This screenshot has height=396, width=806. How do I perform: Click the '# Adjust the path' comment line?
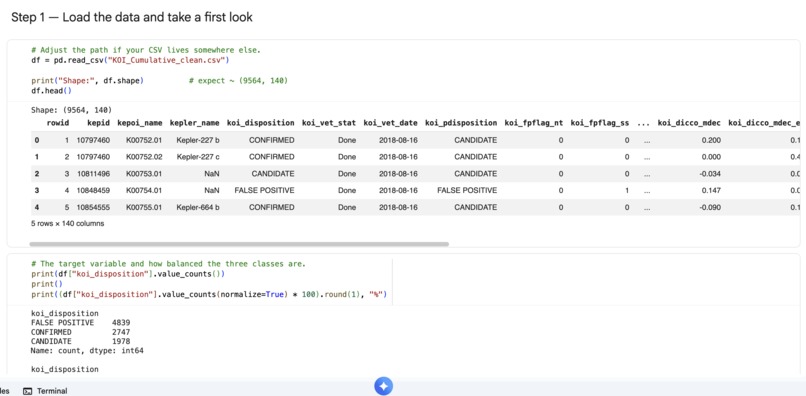click(145, 50)
